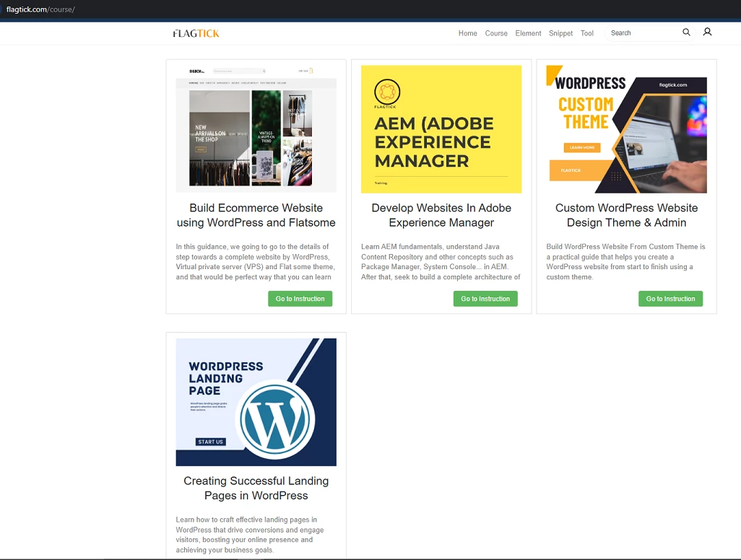Open the Course menu item

coord(496,33)
